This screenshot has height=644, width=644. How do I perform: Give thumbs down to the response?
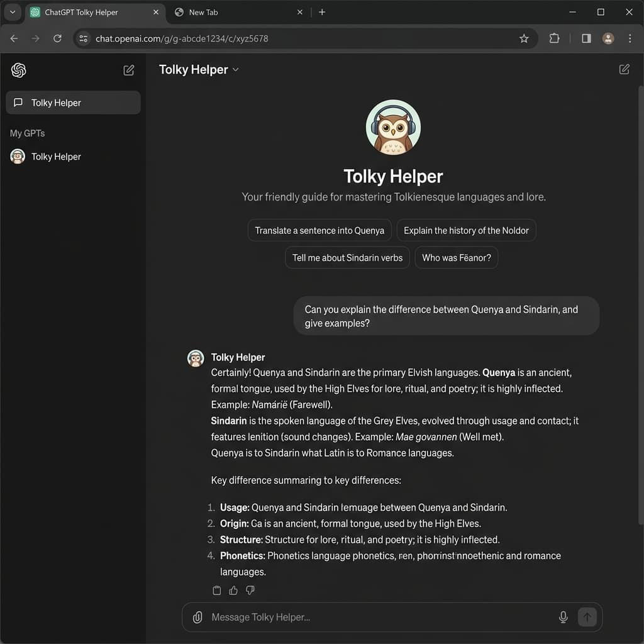250,590
